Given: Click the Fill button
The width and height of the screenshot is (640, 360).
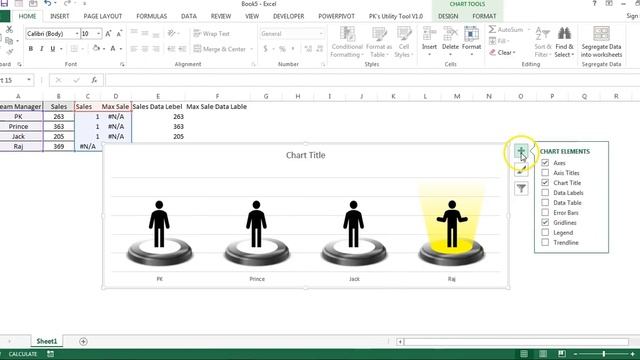Looking at the screenshot, I should (x=499, y=41).
